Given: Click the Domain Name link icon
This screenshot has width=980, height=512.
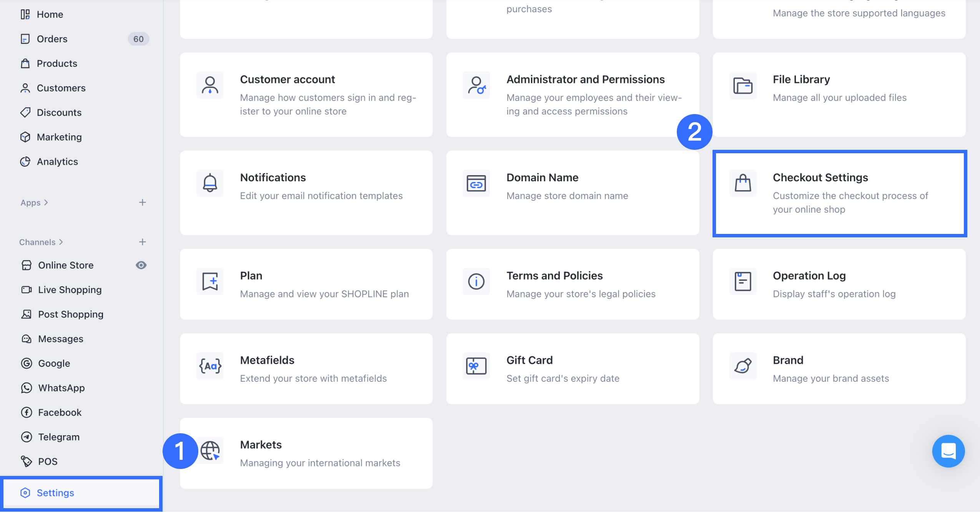Looking at the screenshot, I should point(476,183).
